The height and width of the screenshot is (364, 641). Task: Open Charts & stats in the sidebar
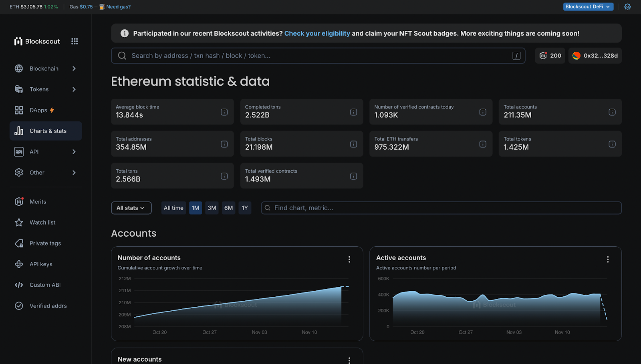click(46, 131)
